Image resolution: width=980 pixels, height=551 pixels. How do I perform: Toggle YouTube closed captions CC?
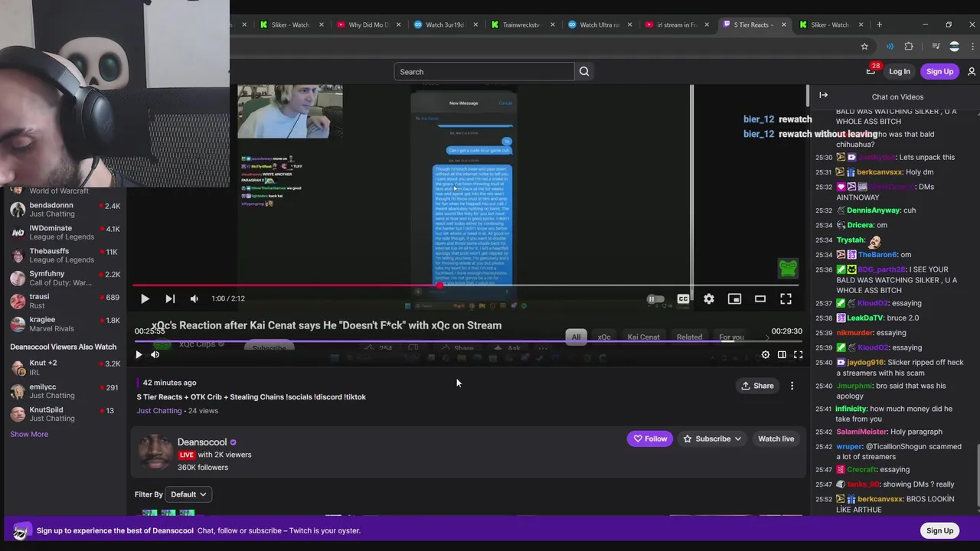coord(683,298)
